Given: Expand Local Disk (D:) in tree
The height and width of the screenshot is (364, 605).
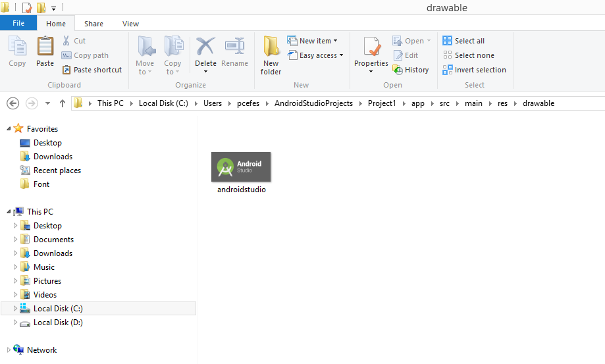Looking at the screenshot, I should [15, 323].
